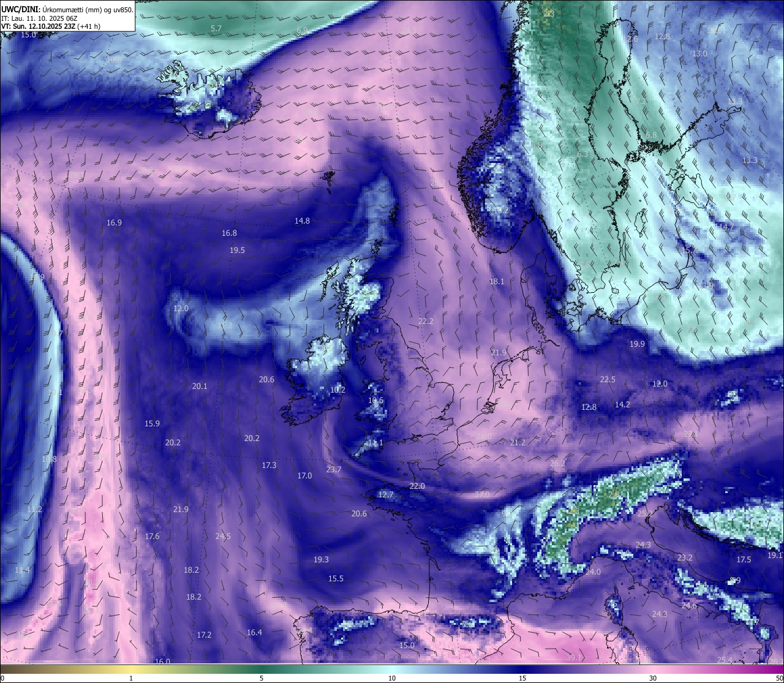Click the 15.5 value label
Screen dimensions: 784x683
coord(336,579)
